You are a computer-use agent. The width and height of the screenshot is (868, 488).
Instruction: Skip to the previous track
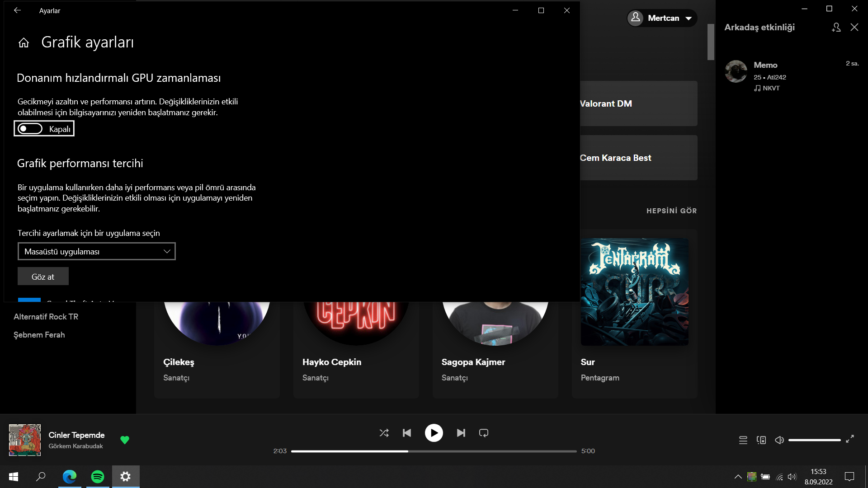[x=407, y=433]
